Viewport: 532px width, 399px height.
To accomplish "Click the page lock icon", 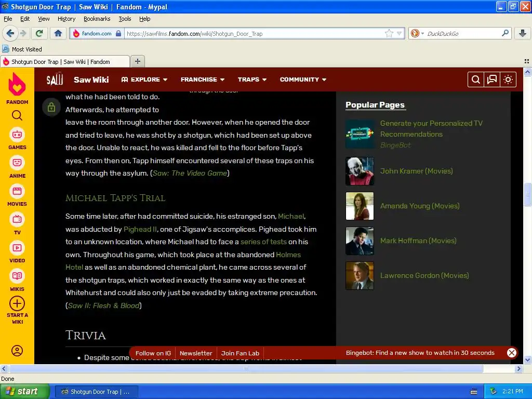I will (51, 108).
